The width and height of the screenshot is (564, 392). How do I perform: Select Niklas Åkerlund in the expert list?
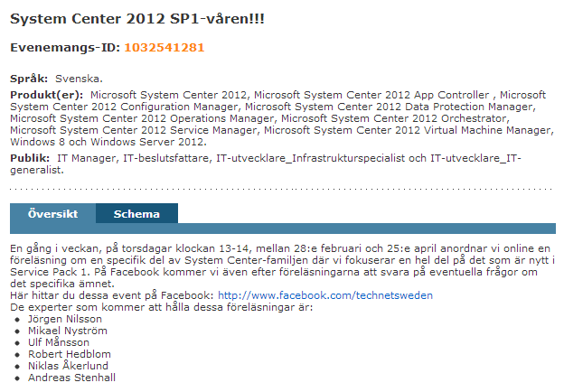(x=68, y=366)
